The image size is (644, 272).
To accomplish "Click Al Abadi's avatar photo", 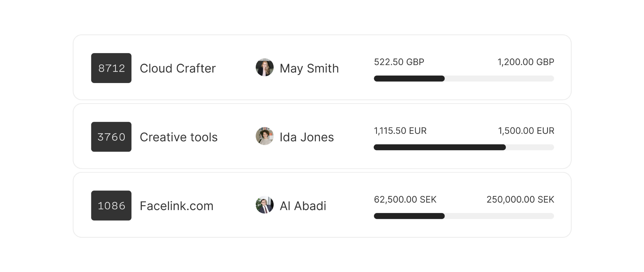I will pyautogui.click(x=265, y=205).
